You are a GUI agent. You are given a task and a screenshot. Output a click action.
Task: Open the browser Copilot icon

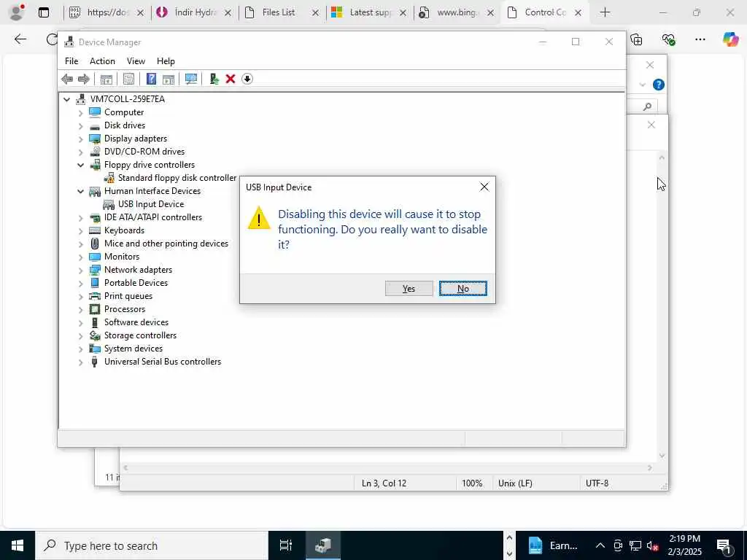coord(730,39)
